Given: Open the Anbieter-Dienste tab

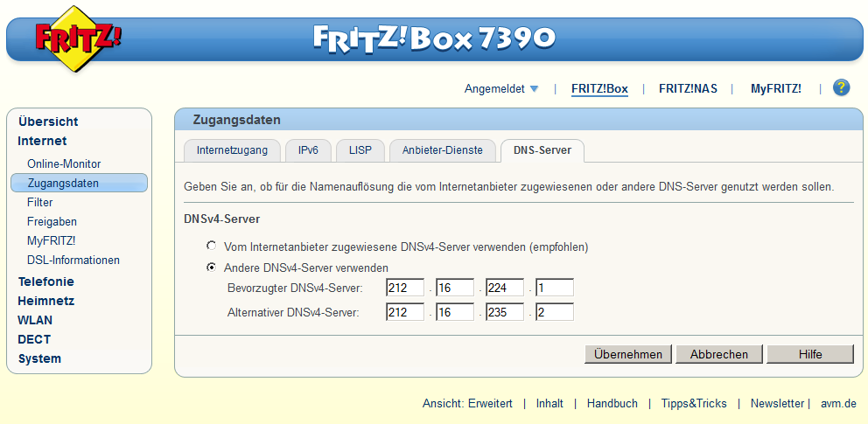Looking at the screenshot, I should point(442,150).
